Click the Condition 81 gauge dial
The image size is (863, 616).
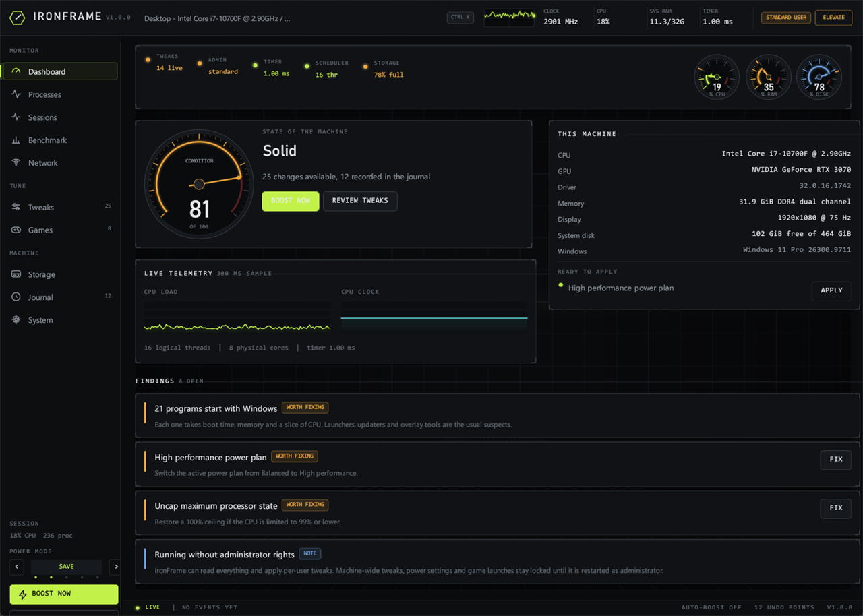coord(199,184)
